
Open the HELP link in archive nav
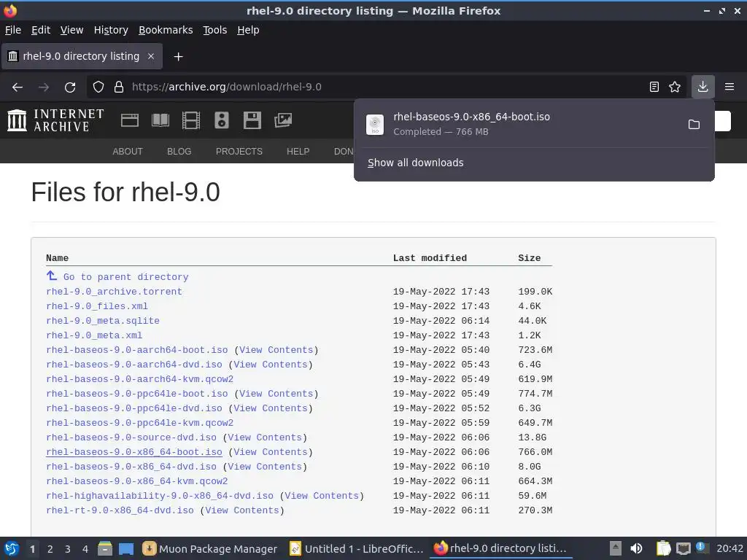pos(298,152)
